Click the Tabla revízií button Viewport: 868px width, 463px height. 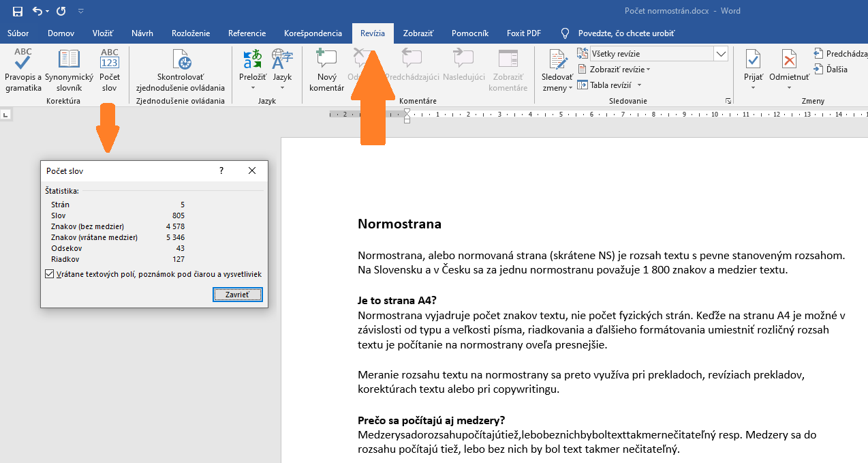605,85
